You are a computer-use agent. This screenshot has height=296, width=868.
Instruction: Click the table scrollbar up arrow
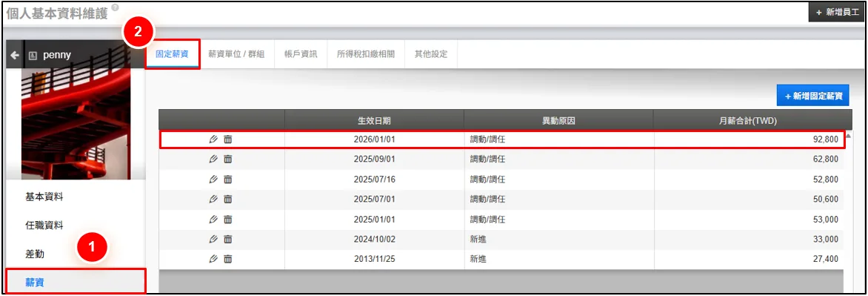click(x=848, y=136)
